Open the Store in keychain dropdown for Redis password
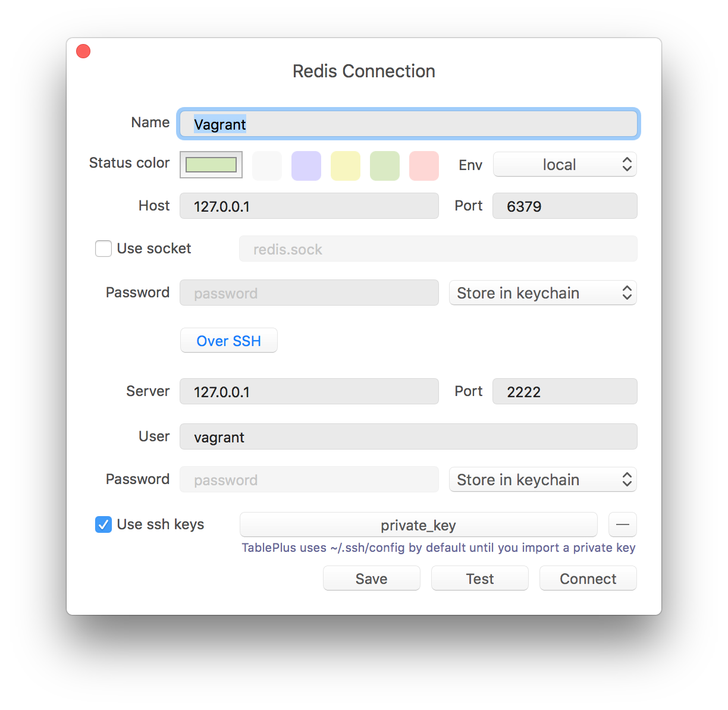 click(x=542, y=293)
